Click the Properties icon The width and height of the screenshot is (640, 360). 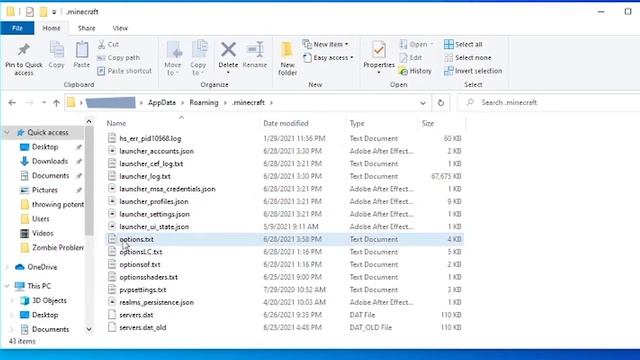pos(379,50)
